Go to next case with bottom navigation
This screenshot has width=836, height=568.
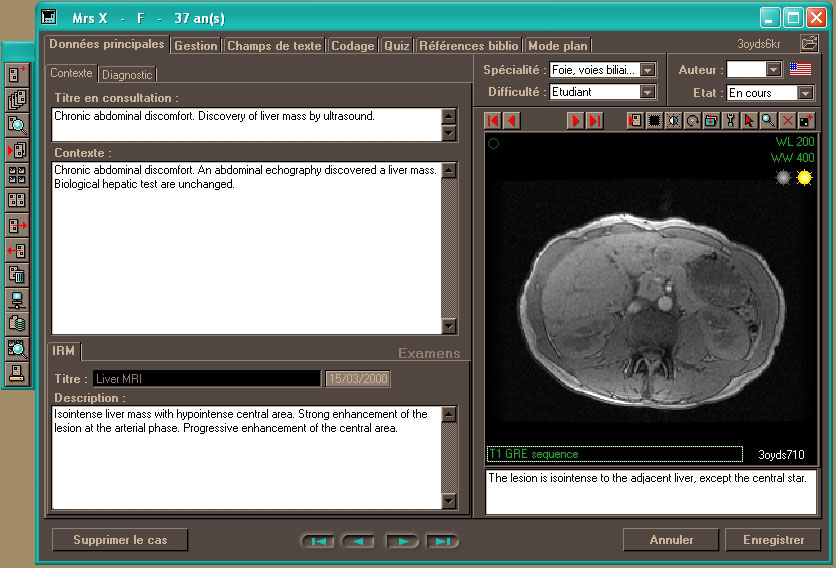[403, 541]
